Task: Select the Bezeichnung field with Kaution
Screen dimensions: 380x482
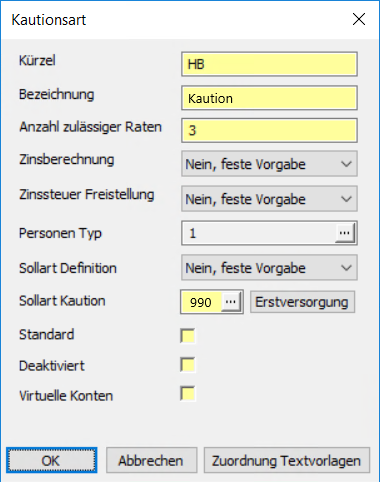Action: tap(269, 98)
